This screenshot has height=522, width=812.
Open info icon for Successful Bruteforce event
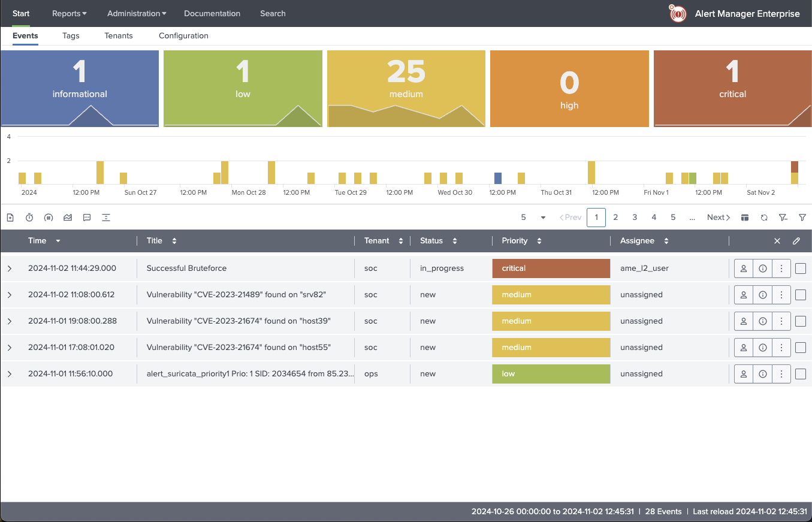coord(762,268)
